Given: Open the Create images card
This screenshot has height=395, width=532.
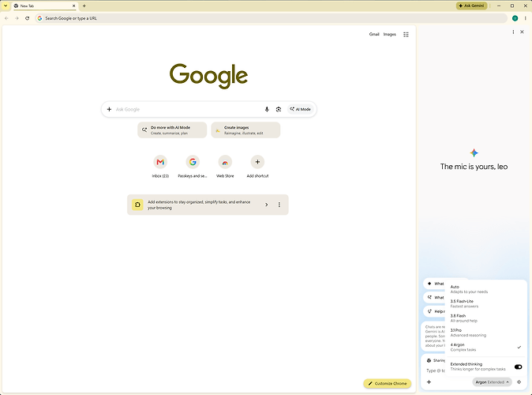Looking at the screenshot, I should pyautogui.click(x=245, y=130).
